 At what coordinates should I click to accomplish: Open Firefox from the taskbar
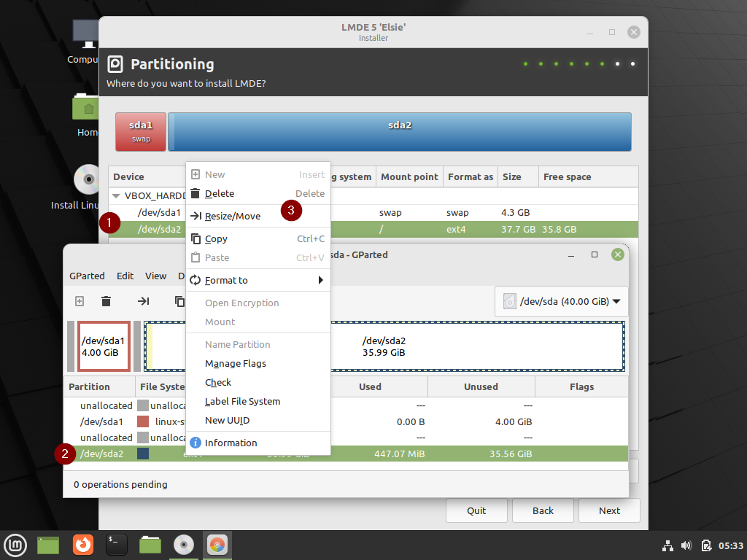click(x=83, y=545)
